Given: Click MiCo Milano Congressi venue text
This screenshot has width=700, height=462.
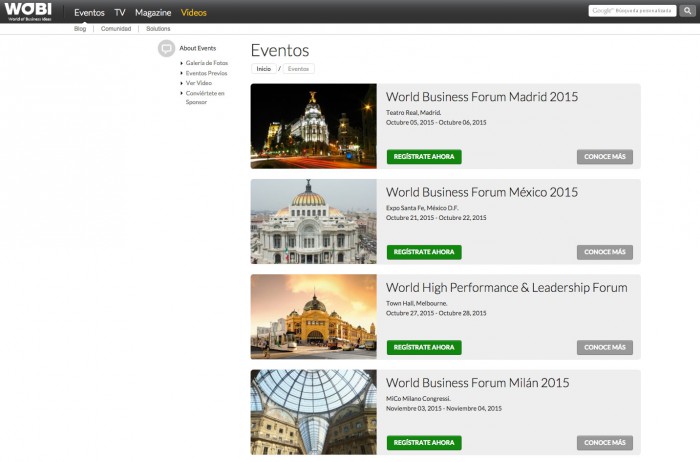Looking at the screenshot, I should 418,399.
